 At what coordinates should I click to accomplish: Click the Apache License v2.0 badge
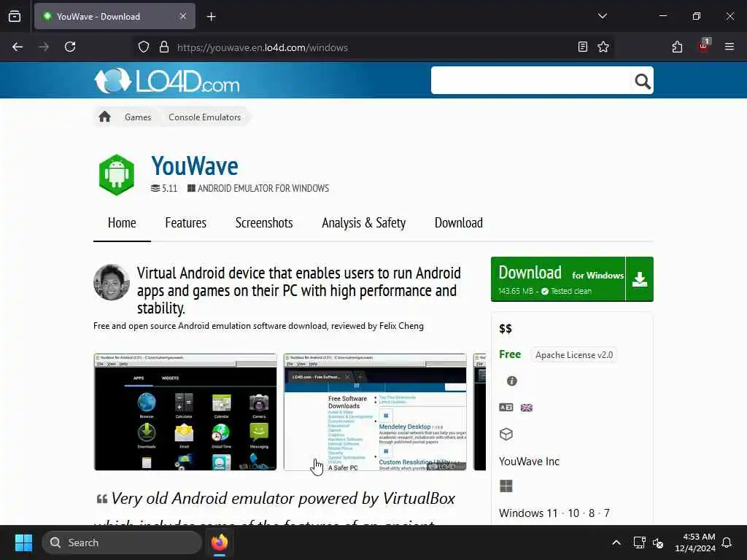click(x=573, y=355)
